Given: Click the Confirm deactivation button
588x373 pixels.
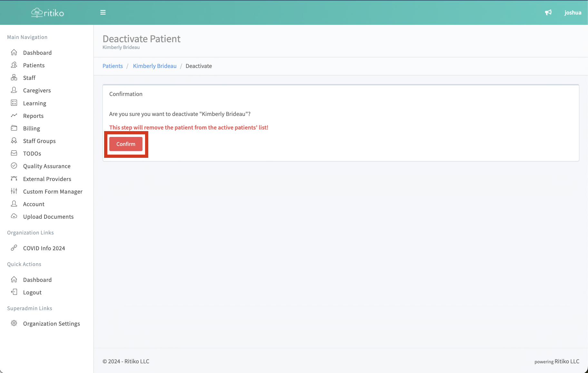Looking at the screenshot, I should (x=126, y=144).
